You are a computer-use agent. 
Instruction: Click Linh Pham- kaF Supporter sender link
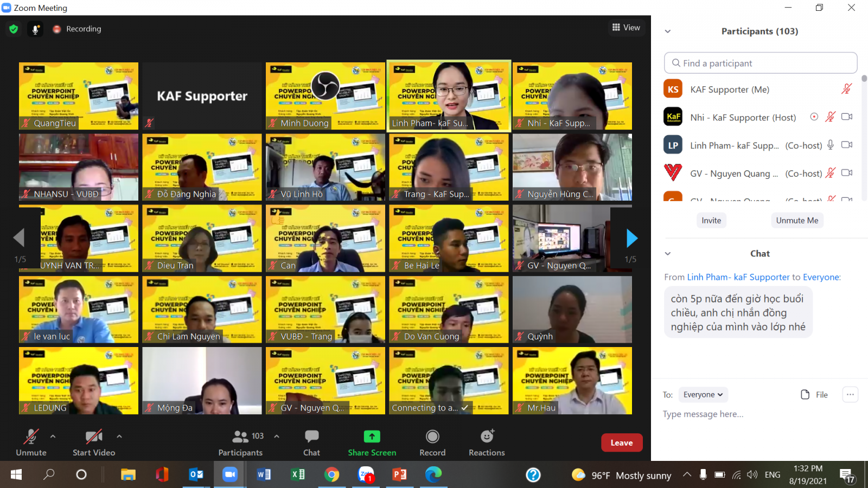tap(738, 277)
